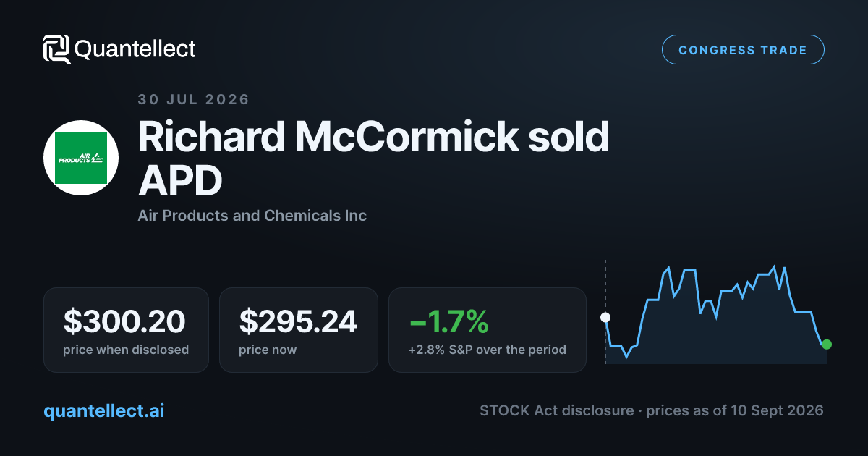This screenshot has height=456, width=868.
Task: Click the white start dot on chart
Action: coord(605,317)
